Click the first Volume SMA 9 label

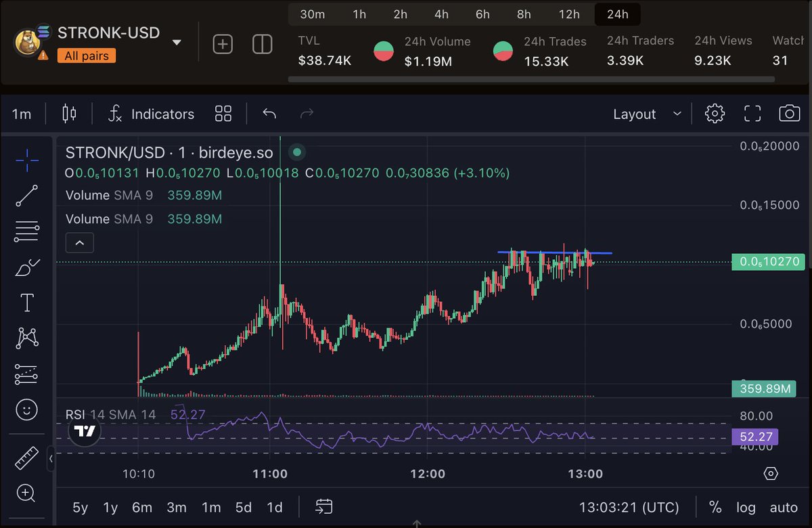coord(109,196)
